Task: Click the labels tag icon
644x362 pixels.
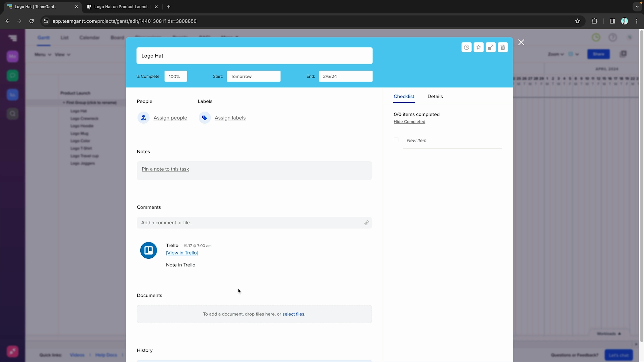Action: pos(204,118)
